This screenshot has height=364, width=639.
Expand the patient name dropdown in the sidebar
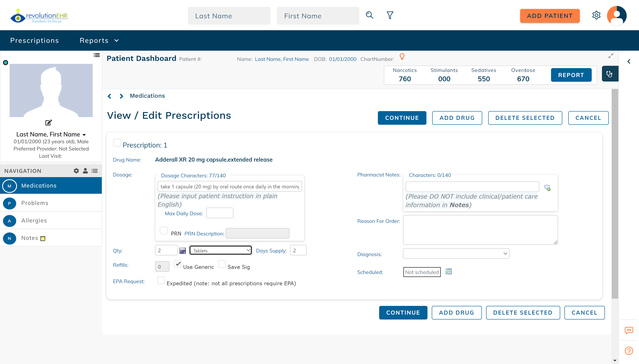click(x=84, y=135)
